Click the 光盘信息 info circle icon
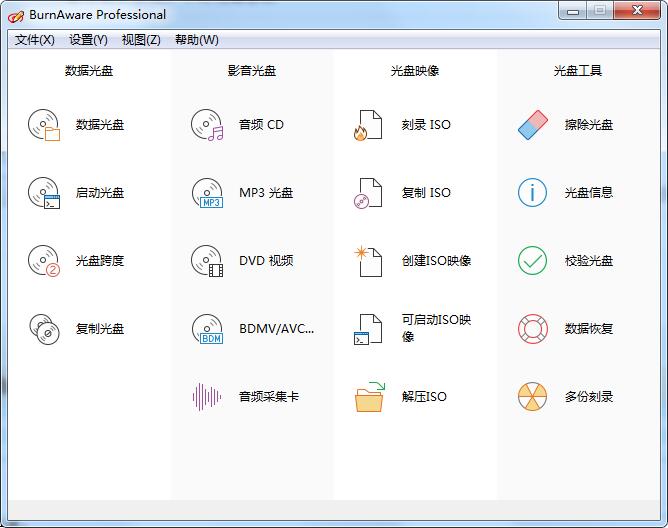This screenshot has width=668, height=528. (533, 193)
